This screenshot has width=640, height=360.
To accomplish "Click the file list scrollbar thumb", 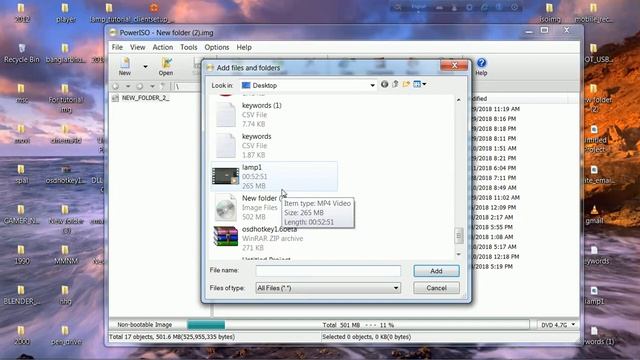I will coord(458,236).
